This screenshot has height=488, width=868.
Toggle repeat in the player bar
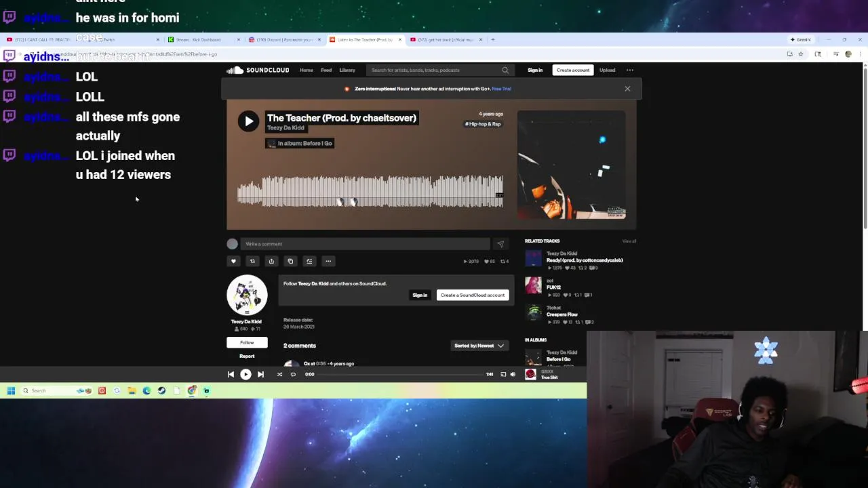[293, 374]
